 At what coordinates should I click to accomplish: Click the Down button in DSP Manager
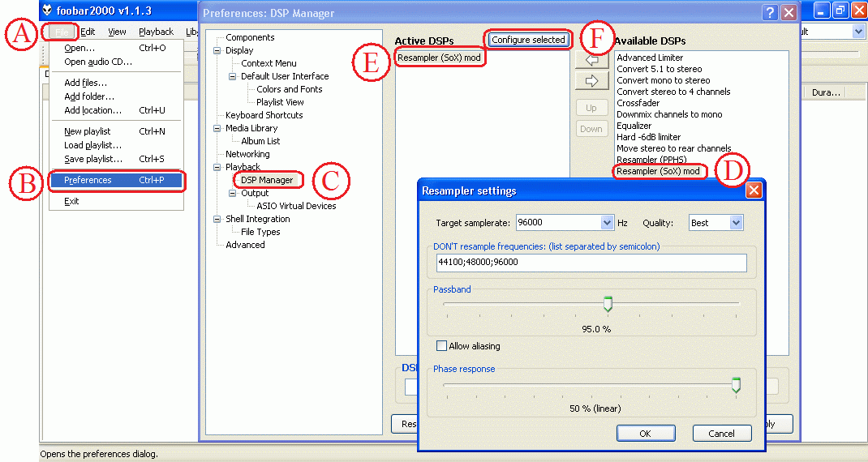pyautogui.click(x=591, y=129)
